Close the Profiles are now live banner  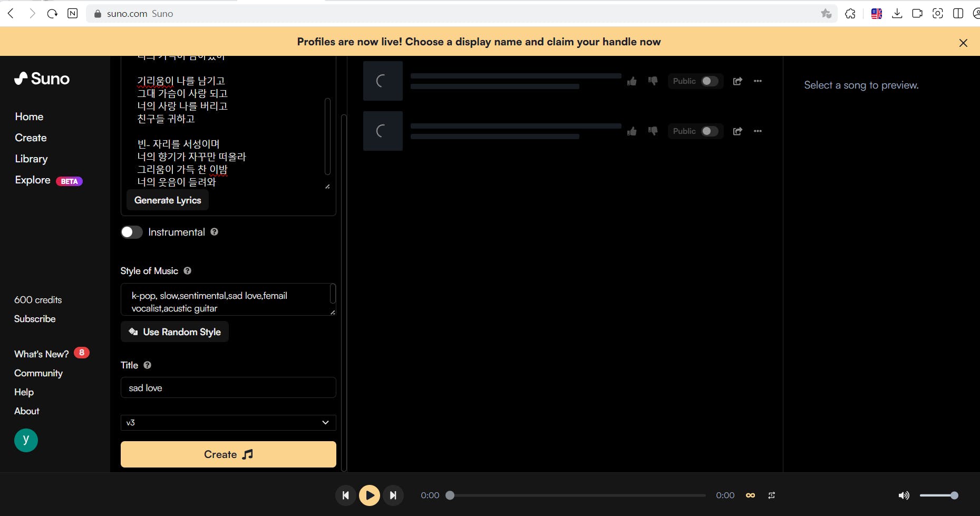tap(963, 43)
